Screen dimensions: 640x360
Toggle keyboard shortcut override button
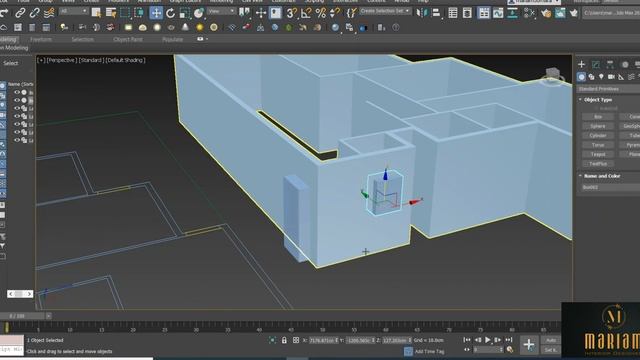click(276, 13)
